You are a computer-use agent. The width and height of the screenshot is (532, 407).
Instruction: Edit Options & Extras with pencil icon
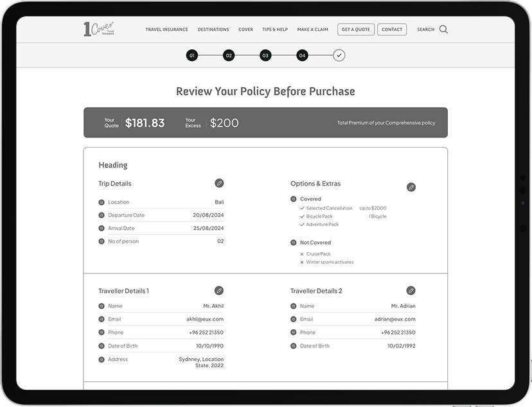point(411,187)
